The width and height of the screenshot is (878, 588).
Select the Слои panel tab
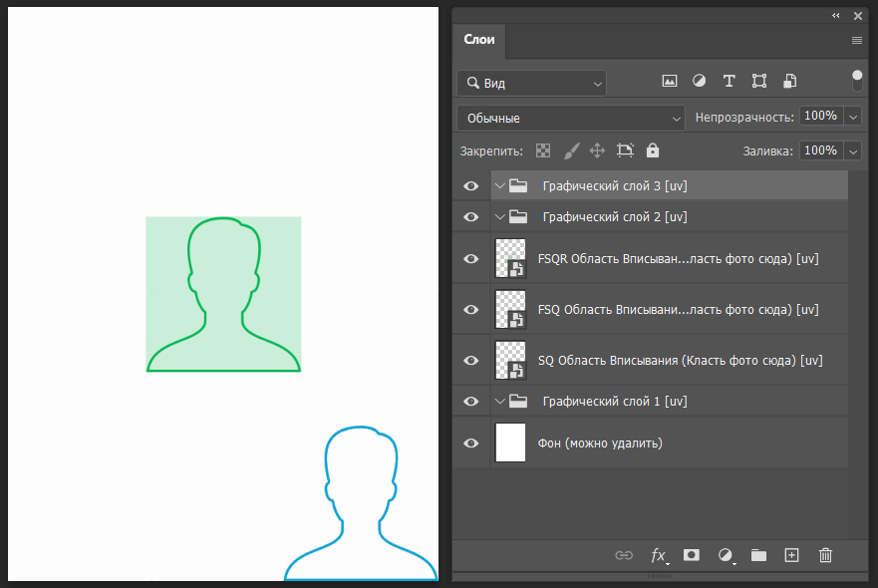click(x=479, y=40)
